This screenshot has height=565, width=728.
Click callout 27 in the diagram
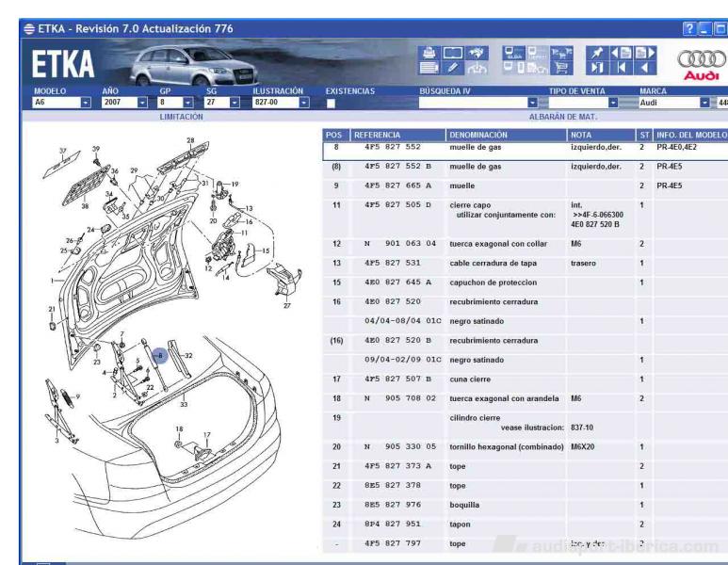[287, 305]
